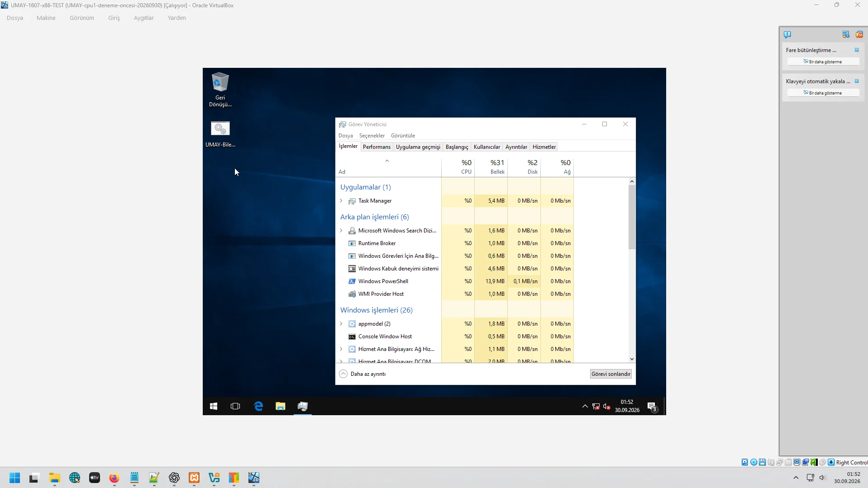Select the UMAY-Bile... desktop shortcut icon

click(x=220, y=134)
